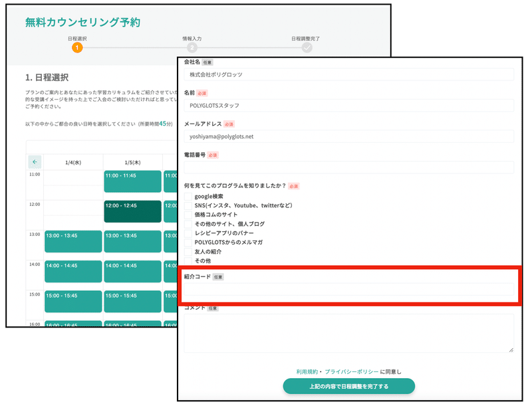The width and height of the screenshot is (532, 408).
Task: Click step 2 circle 情報入力
Action: point(192,48)
